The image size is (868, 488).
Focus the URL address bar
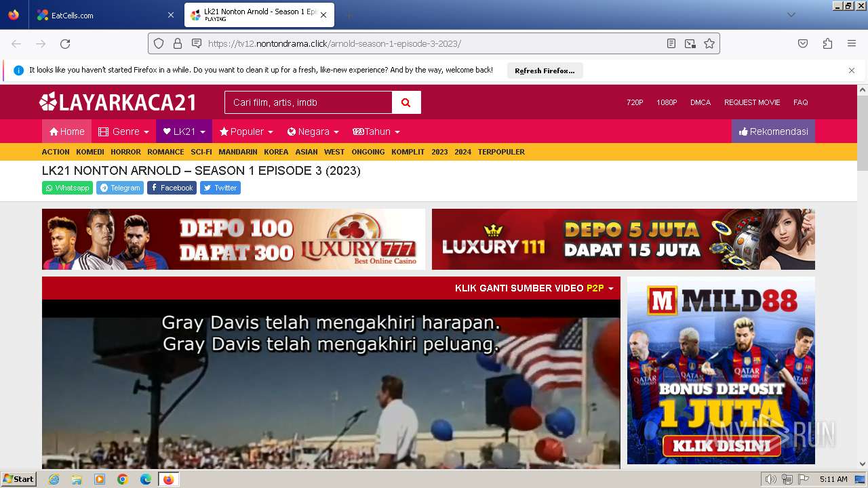pyautogui.click(x=434, y=43)
